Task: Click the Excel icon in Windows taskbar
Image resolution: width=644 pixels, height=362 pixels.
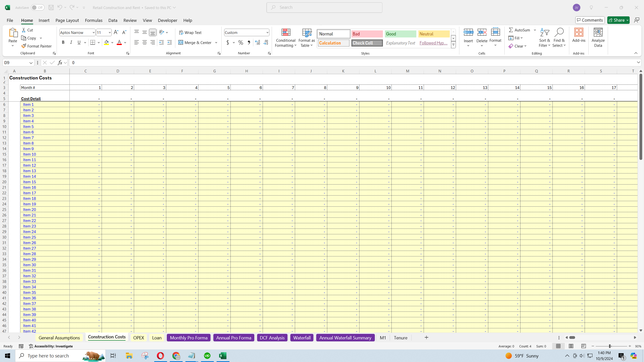Action: 223,356
